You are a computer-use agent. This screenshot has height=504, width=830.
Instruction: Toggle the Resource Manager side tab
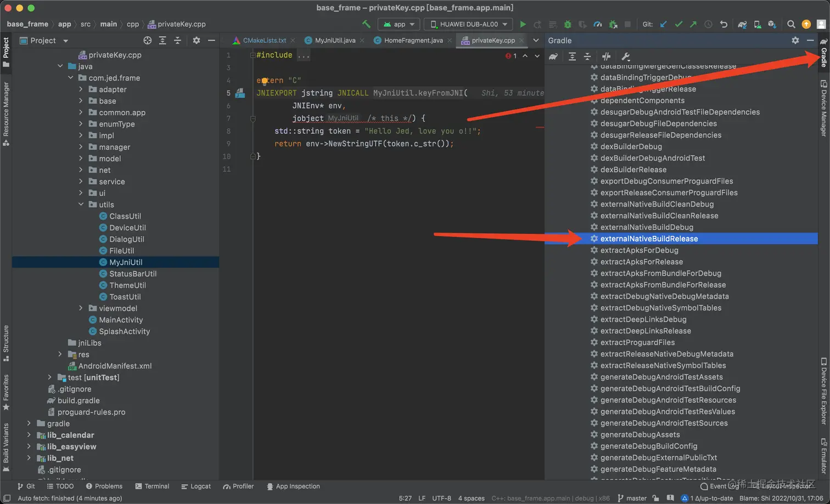pyautogui.click(x=6, y=114)
